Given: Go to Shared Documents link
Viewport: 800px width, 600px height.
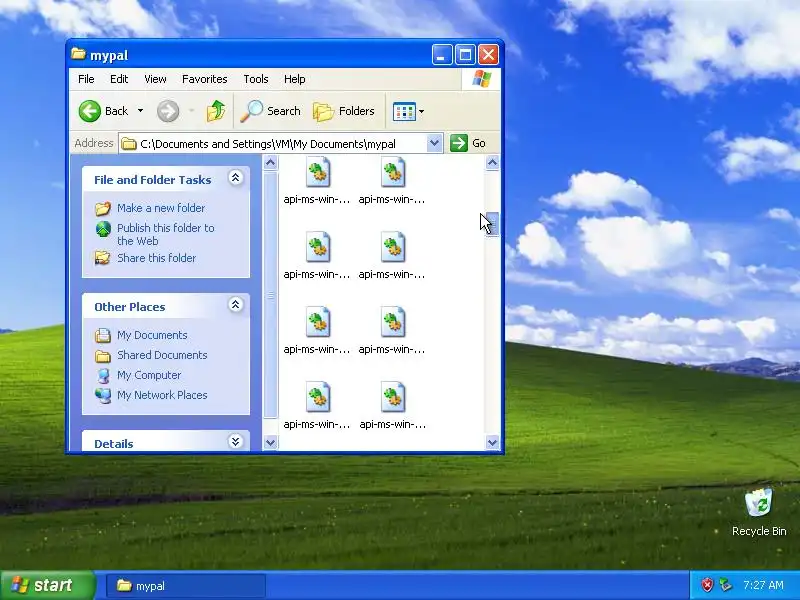Looking at the screenshot, I should (x=162, y=355).
